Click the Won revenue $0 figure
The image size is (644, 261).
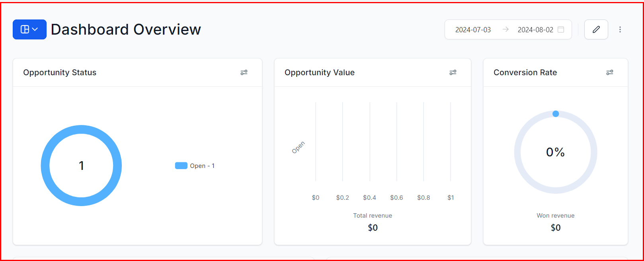click(x=555, y=227)
